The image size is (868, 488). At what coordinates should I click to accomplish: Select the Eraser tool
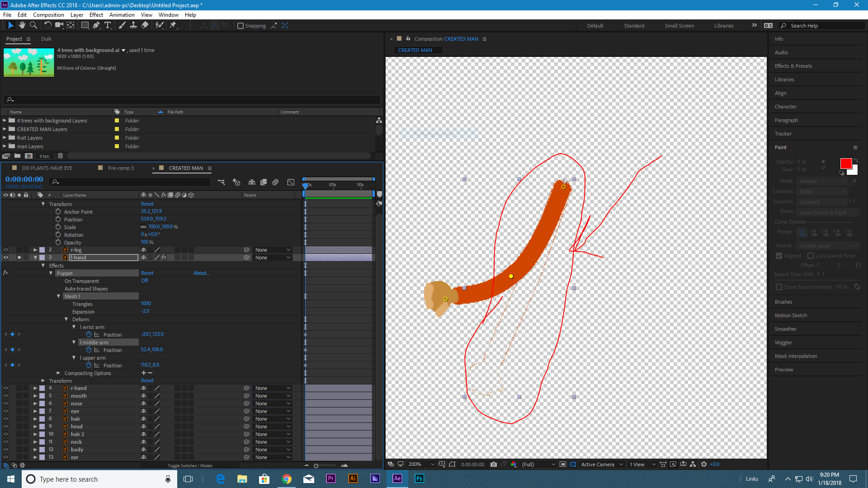tap(145, 25)
